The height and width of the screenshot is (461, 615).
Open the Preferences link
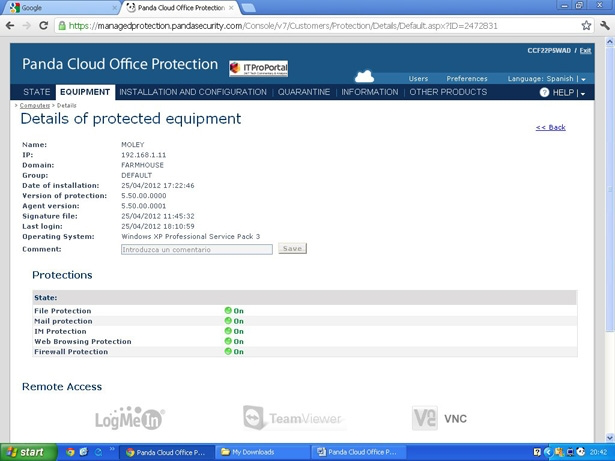(467, 79)
